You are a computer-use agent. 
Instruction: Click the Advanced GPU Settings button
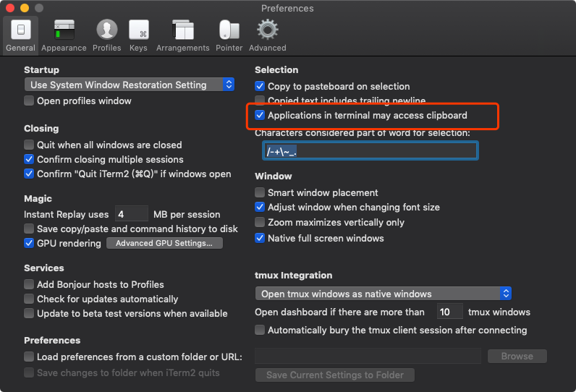164,243
